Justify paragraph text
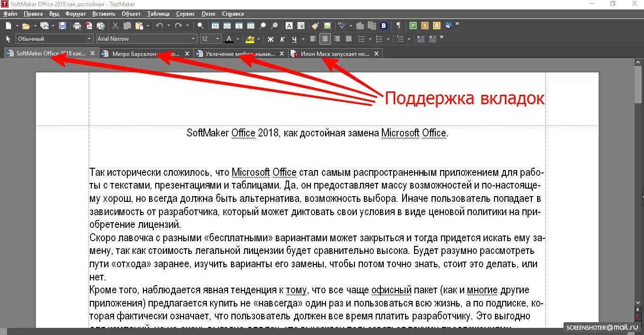This screenshot has height=335, width=644. (349, 39)
